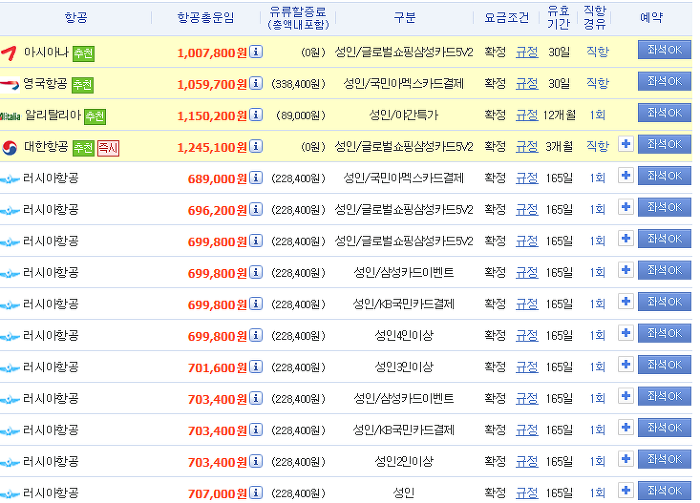The image size is (700, 503).
Task: Expand plus button on 696,200원 row
Action: pos(626,207)
